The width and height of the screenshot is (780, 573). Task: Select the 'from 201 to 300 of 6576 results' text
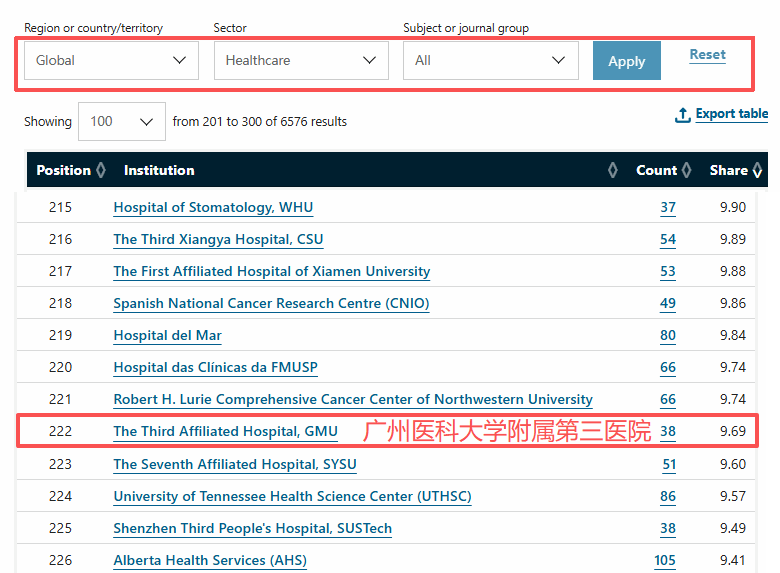[x=260, y=121]
